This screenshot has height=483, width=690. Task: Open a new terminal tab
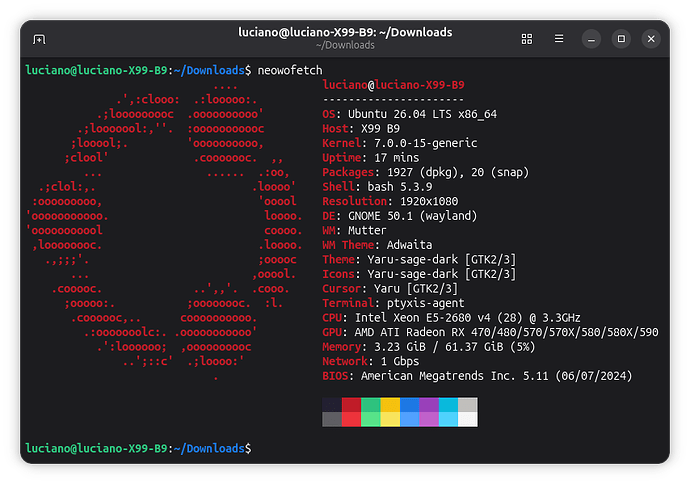click(x=39, y=40)
